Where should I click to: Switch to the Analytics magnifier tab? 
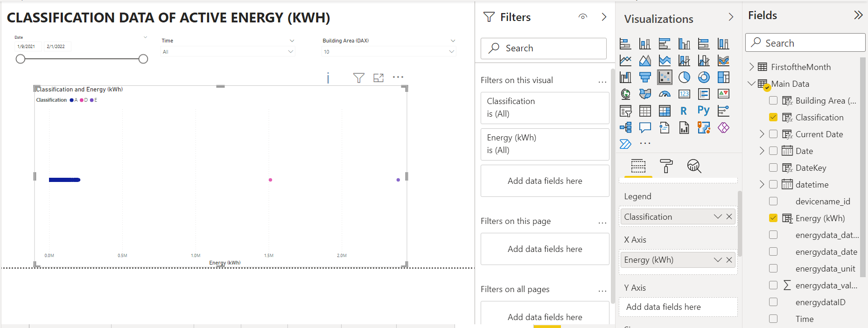click(694, 166)
